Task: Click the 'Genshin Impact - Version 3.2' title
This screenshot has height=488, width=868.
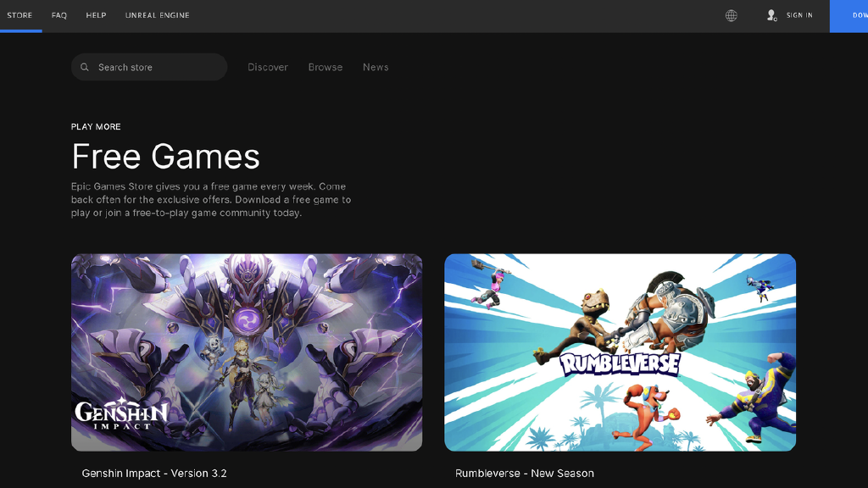Action: [154, 473]
